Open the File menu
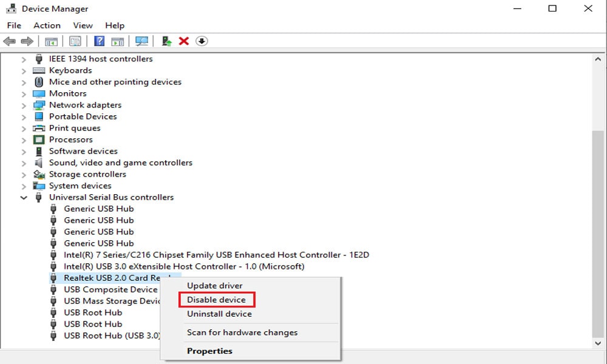 [x=15, y=25]
